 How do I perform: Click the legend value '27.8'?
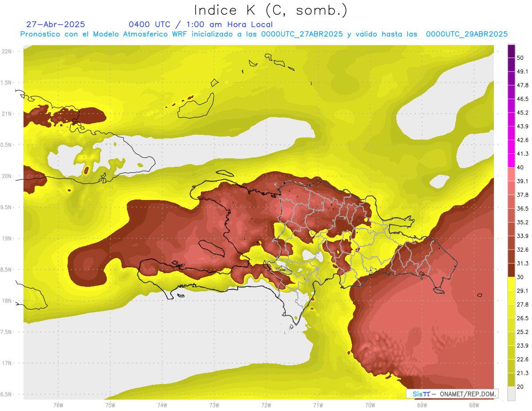coord(523,305)
